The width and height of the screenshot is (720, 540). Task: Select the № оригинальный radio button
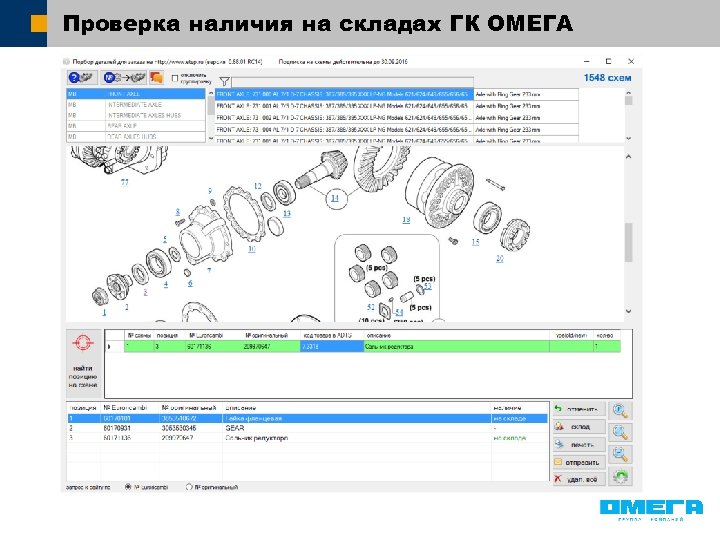pyautogui.click(x=189, y=487)
